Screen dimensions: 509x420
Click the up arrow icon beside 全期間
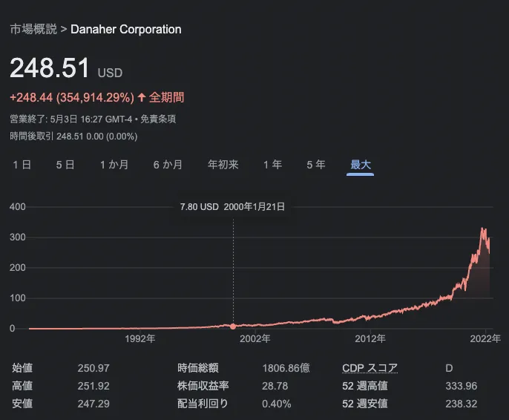click(x=142, y=97)
